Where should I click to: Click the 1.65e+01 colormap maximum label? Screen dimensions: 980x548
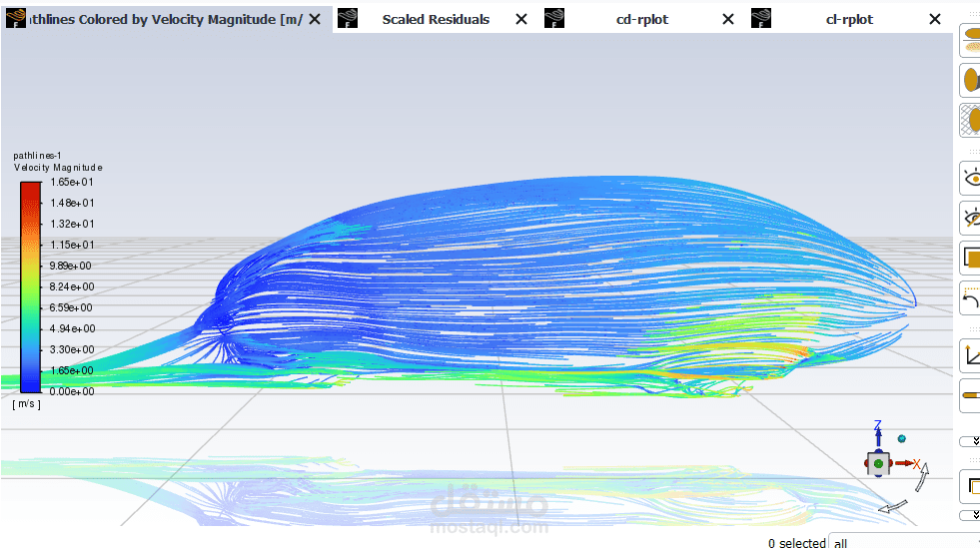(x=72, y=183)
